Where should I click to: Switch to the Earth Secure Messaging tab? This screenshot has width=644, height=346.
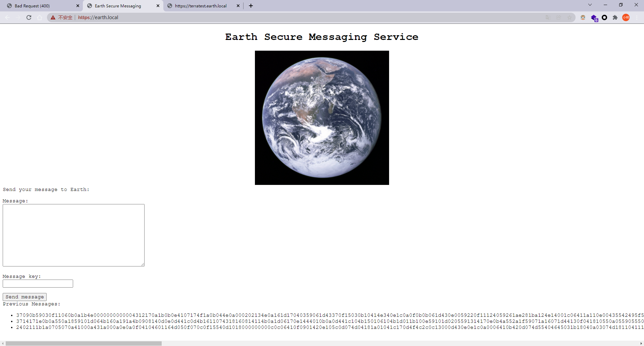point(123,6)
